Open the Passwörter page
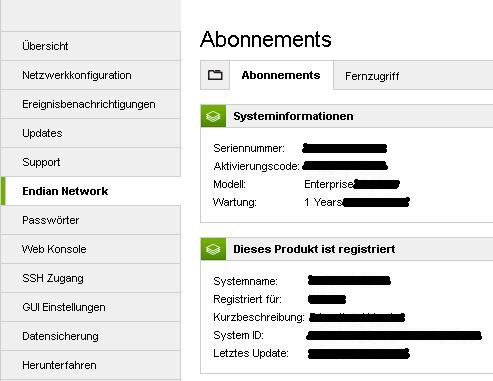 pyautogui.click(x=90, y=220)
